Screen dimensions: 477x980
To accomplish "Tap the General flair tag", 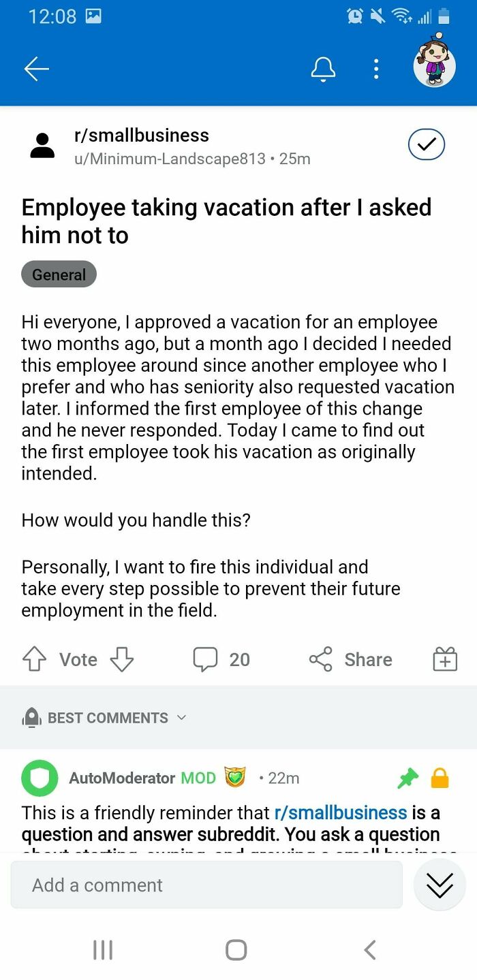I will click(x=59, y=274).
